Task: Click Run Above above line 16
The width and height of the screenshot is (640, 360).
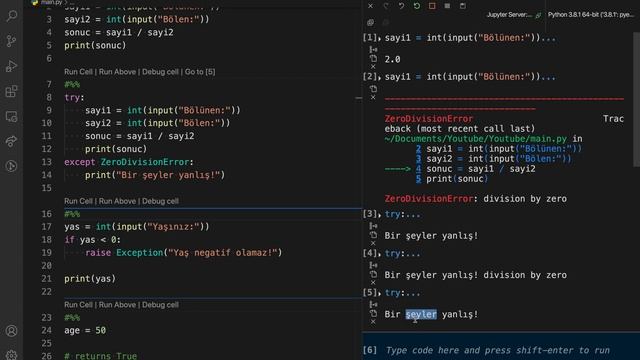Action: [x=117, y=201]
